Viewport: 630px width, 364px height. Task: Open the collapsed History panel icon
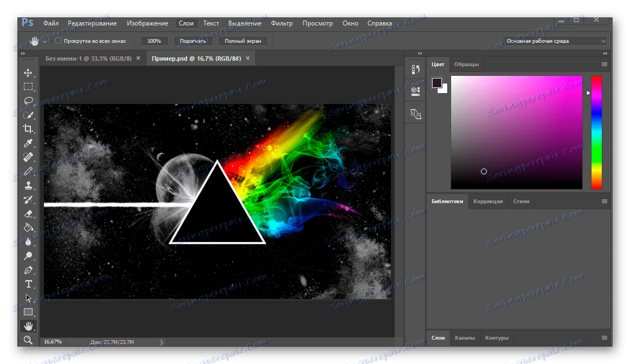pyautogui.click(x=415, y=69)
